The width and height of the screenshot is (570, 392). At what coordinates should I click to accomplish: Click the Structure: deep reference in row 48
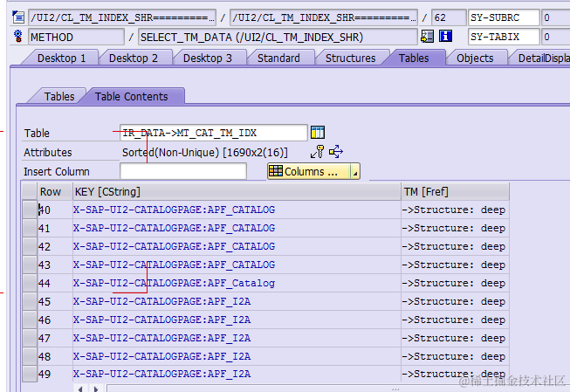point(454,356)
